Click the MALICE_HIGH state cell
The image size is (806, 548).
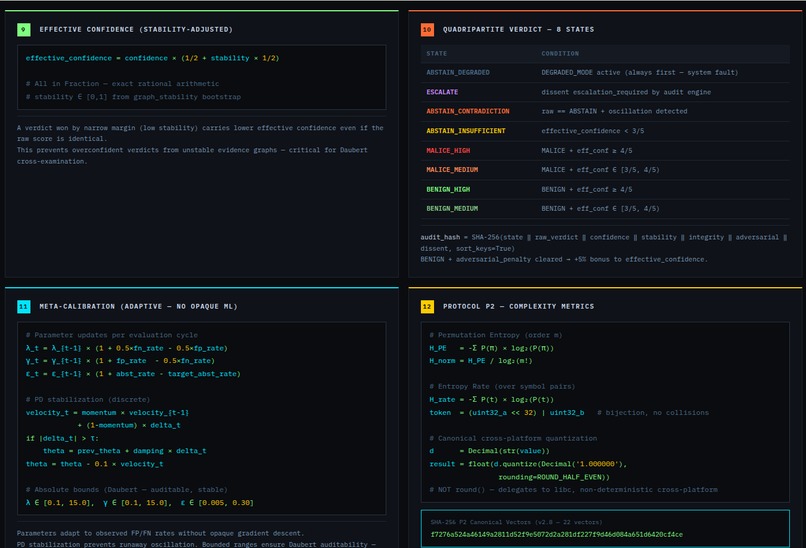448,151
